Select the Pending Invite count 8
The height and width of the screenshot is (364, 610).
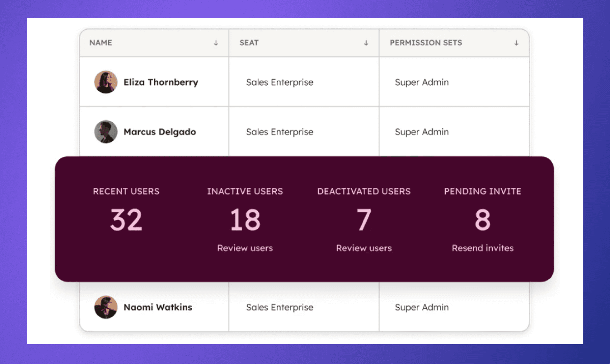(482, 219)
